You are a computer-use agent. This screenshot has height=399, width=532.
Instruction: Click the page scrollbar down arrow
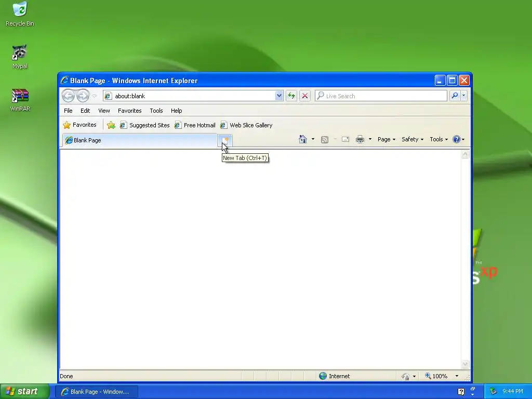point(465,364)
